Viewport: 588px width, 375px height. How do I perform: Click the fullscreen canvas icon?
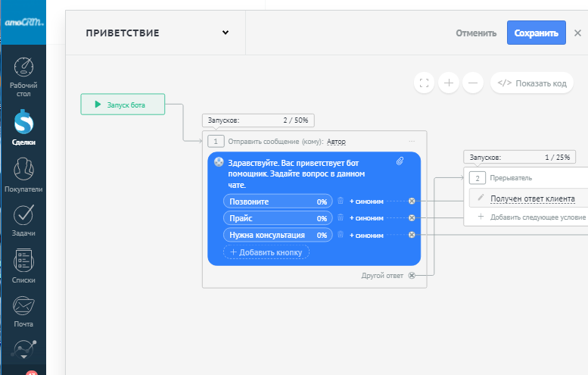click(425, 83)
